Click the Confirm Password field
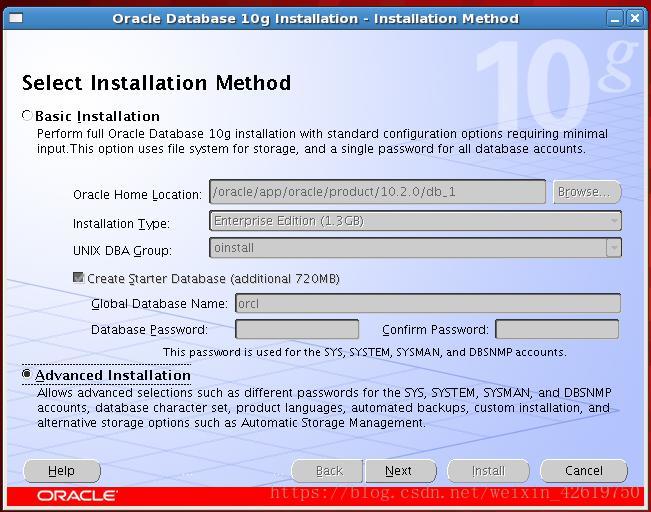The image size is (651, 512). point(557,329)
